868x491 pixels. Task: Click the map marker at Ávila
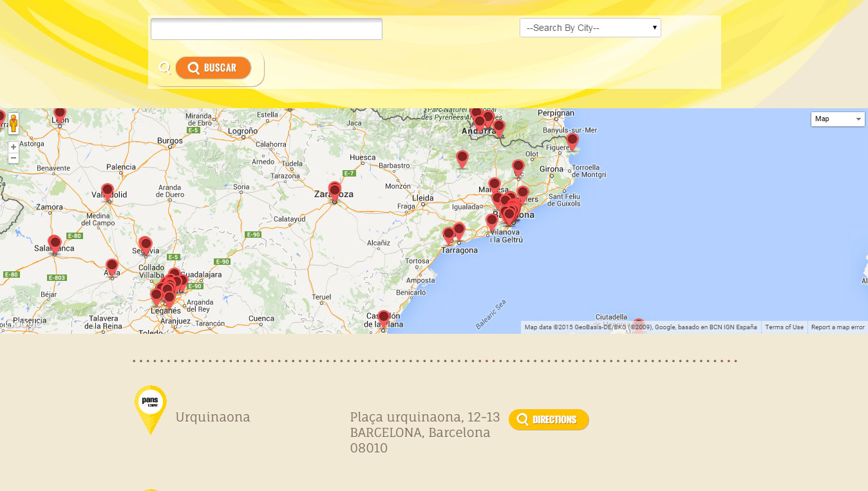(112, 267)
